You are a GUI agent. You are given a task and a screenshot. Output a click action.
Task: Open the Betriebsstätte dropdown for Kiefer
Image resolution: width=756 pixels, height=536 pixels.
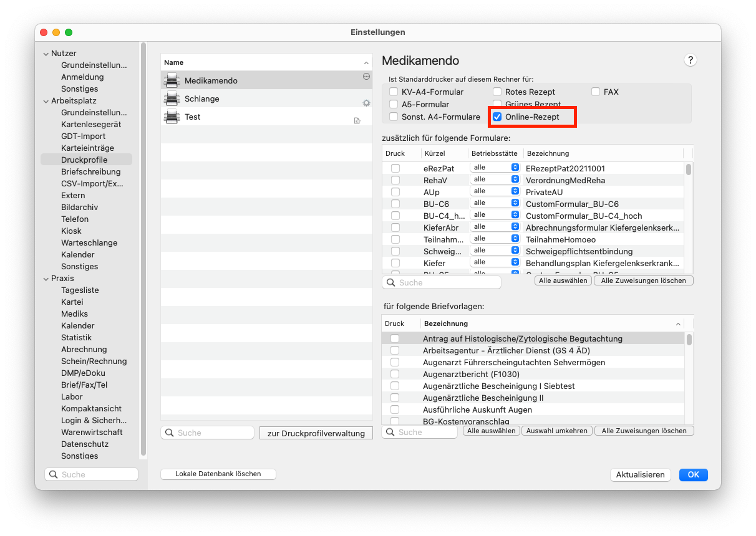(x=495, y=262)
